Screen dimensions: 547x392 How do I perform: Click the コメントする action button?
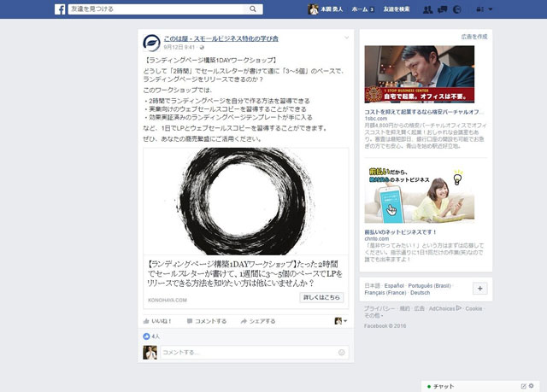pos(207,321)
